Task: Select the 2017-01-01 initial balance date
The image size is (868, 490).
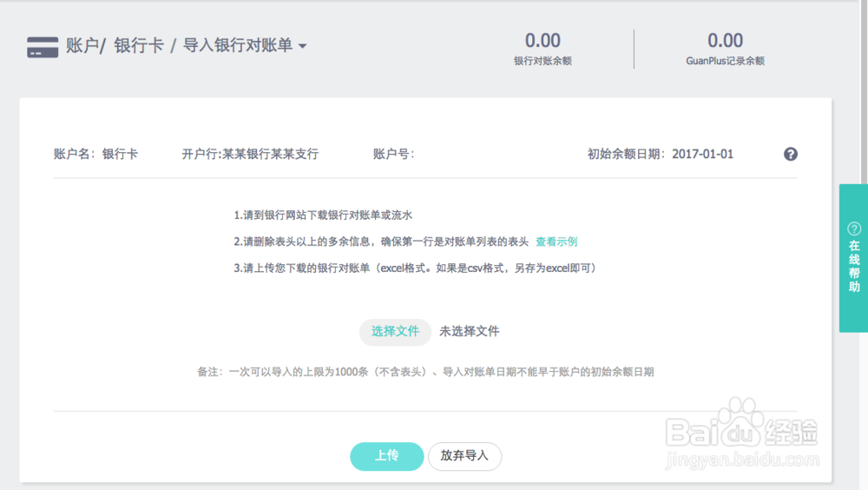Action: click(702, 154)
